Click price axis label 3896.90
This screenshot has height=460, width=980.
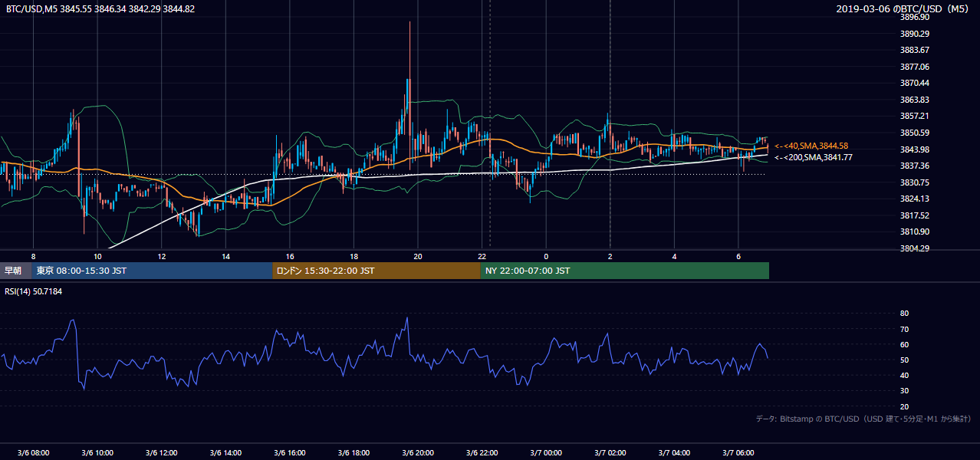click(x=915, y=17)
